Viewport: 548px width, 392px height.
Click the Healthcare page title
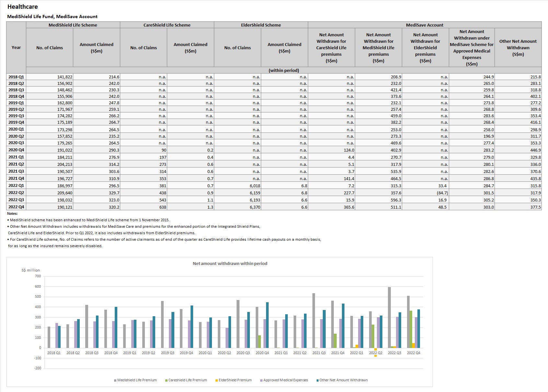point(23,7)
